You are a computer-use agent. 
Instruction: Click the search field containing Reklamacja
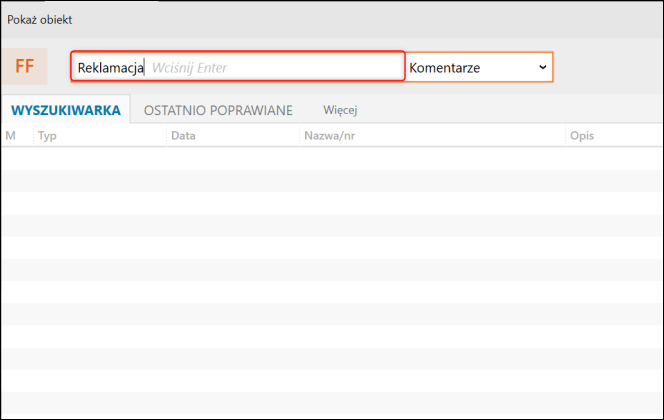coord(237,67)
